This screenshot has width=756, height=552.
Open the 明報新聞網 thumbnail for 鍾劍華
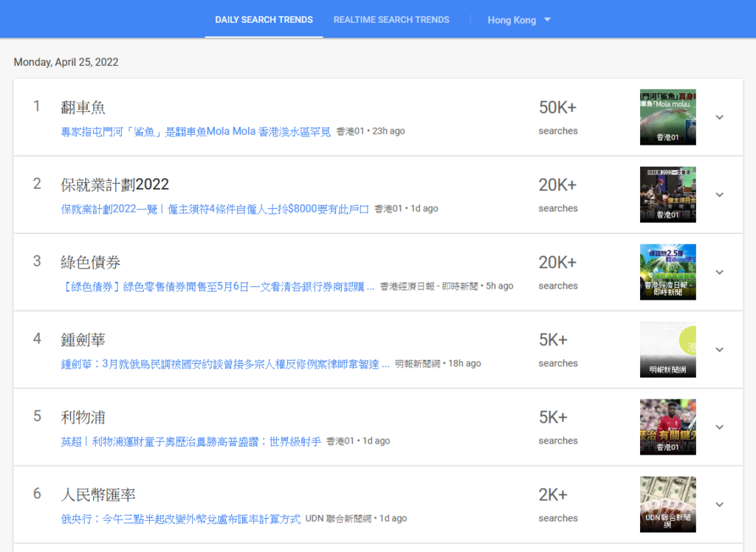(667, 350)
